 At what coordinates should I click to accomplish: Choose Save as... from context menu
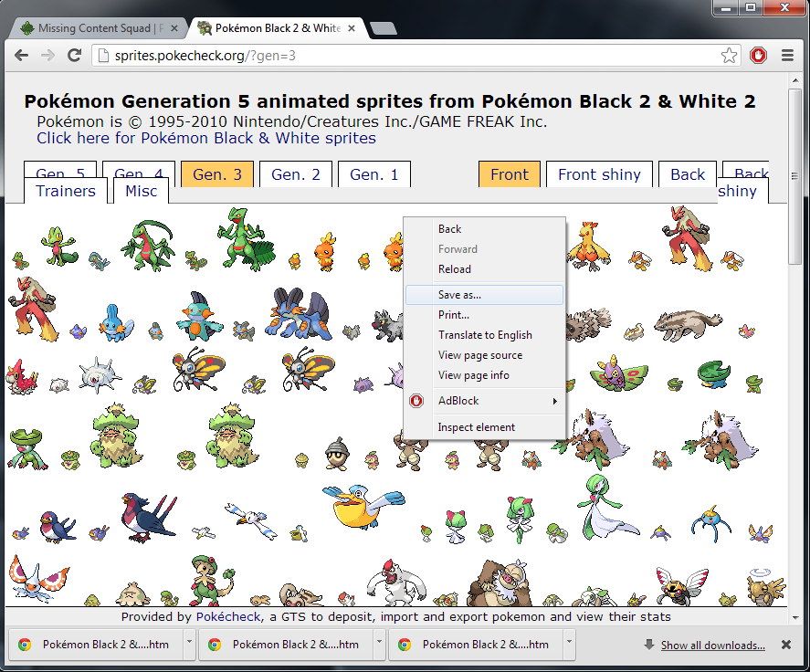pyautogui.click(x=459, y=295)
